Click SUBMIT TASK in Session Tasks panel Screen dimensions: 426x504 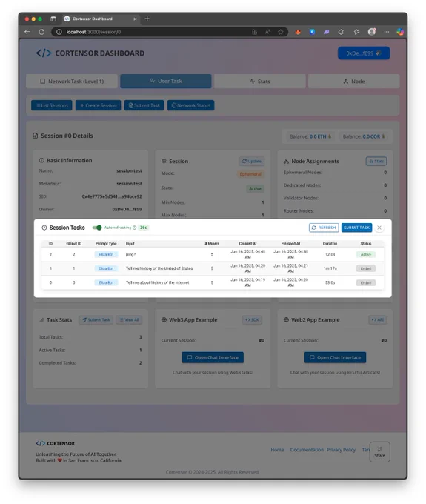tap(356, 228)
